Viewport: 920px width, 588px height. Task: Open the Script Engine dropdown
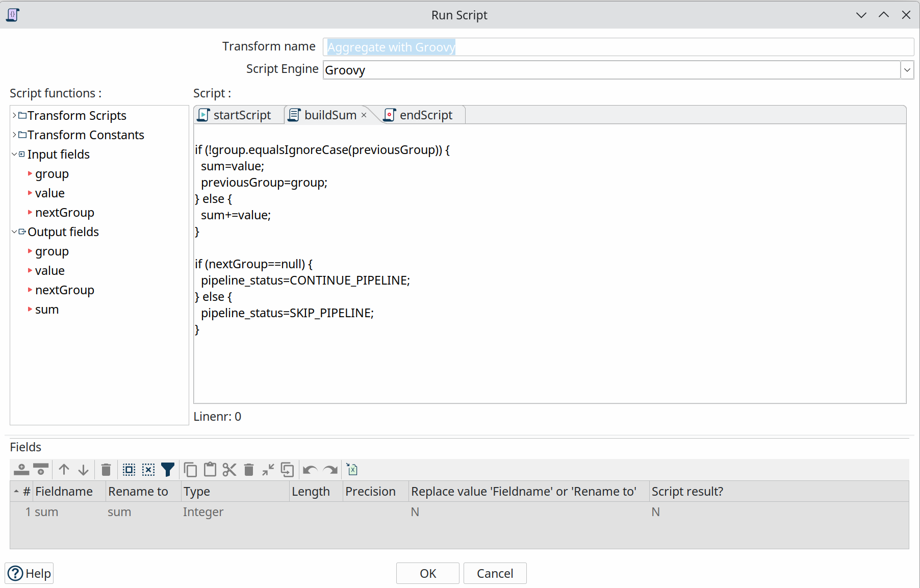(907, 70)
